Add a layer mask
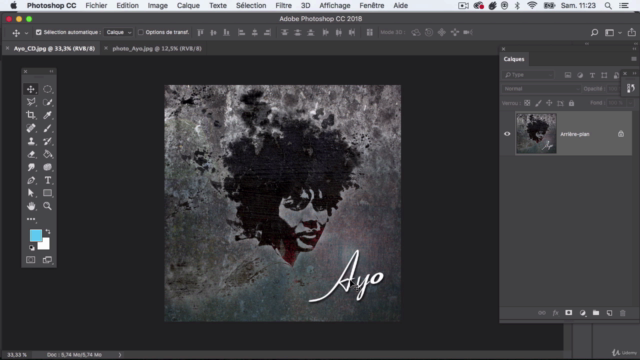This screenshot has height=360, width=640. point(569,313)
